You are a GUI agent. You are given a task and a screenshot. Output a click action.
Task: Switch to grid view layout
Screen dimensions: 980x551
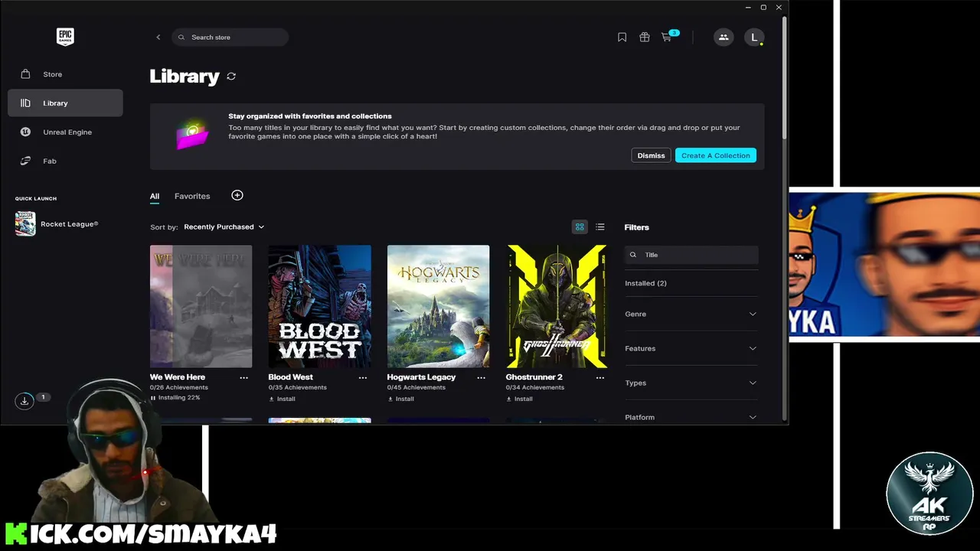[580, 227]
